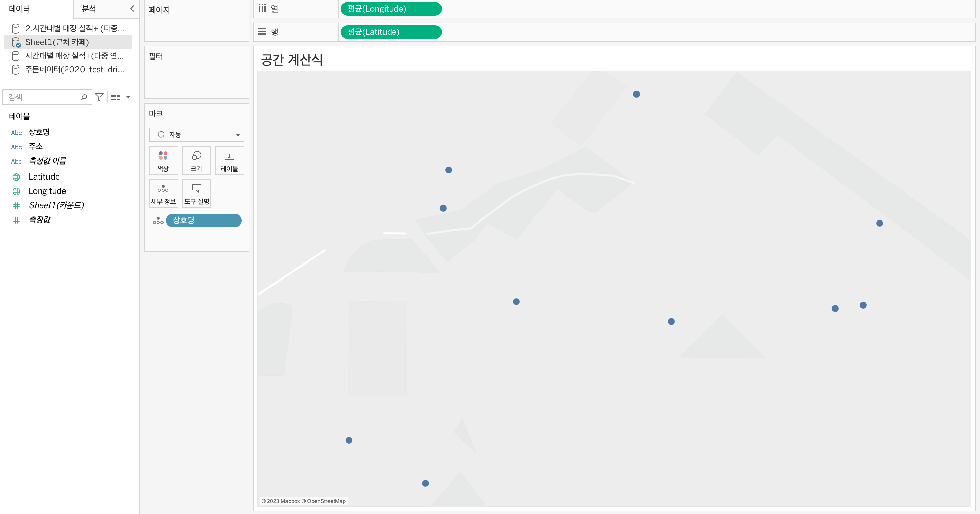This screenshot has height=514, width=980.
Task: Click the search magnifier icon
Action: pos(84,97)
